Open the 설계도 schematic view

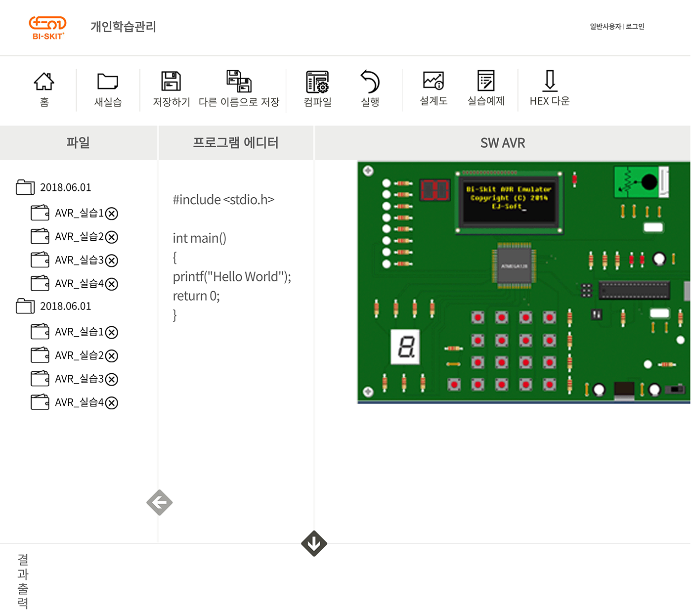point(433,88)
